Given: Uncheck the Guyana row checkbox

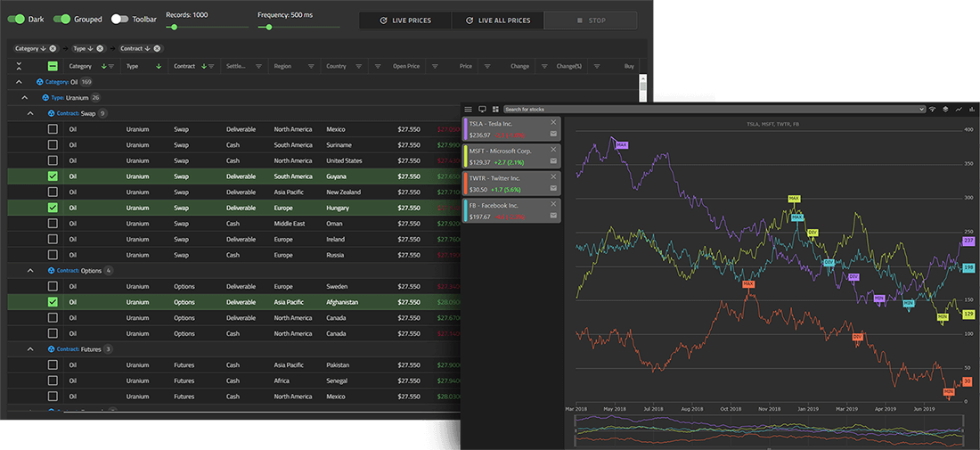Looking at the screenshot, I should click(x=53, y=176).
